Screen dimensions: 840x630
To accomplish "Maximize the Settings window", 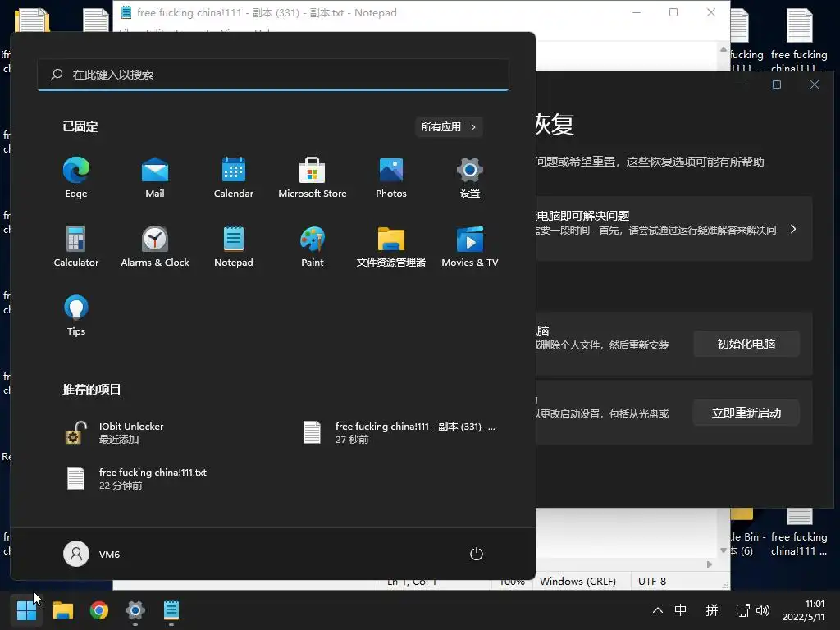I will point(777,84).
